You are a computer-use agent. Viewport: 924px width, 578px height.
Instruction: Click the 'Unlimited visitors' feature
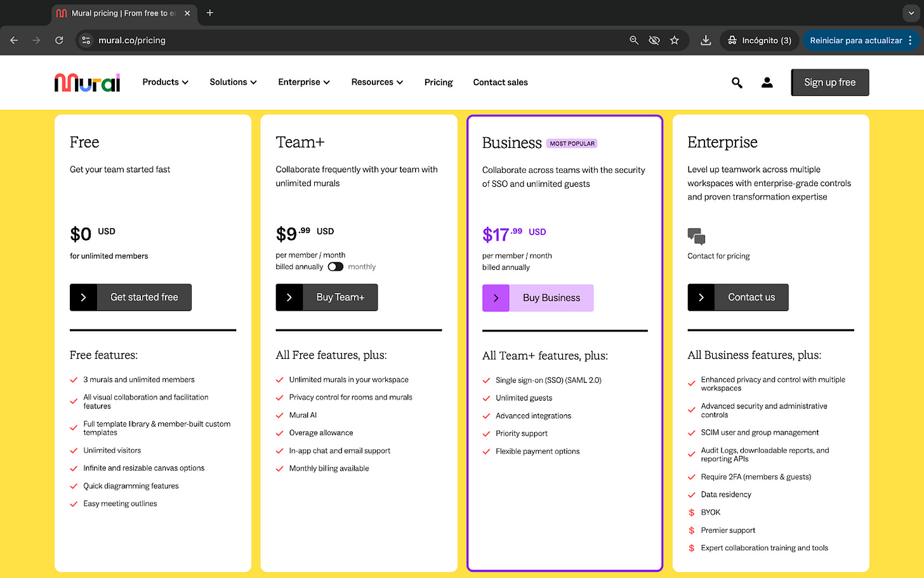click(112, 450)
